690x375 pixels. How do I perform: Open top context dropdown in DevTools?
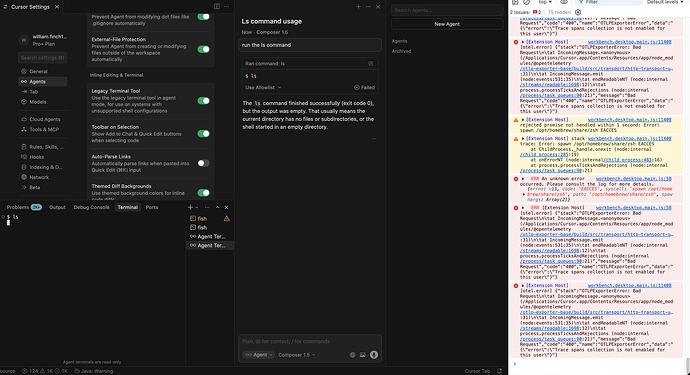(545, 2)
